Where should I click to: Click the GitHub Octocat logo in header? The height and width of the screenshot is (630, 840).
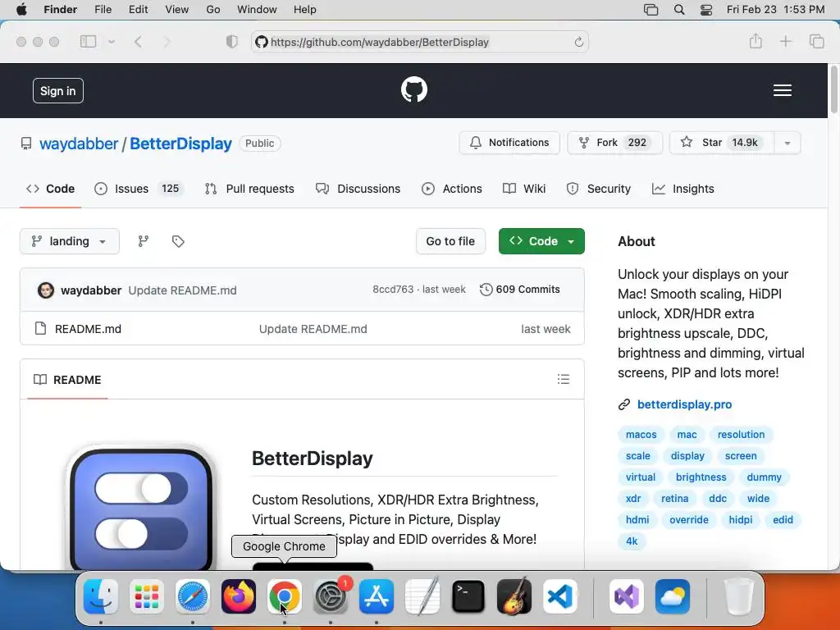coord(414,89)
